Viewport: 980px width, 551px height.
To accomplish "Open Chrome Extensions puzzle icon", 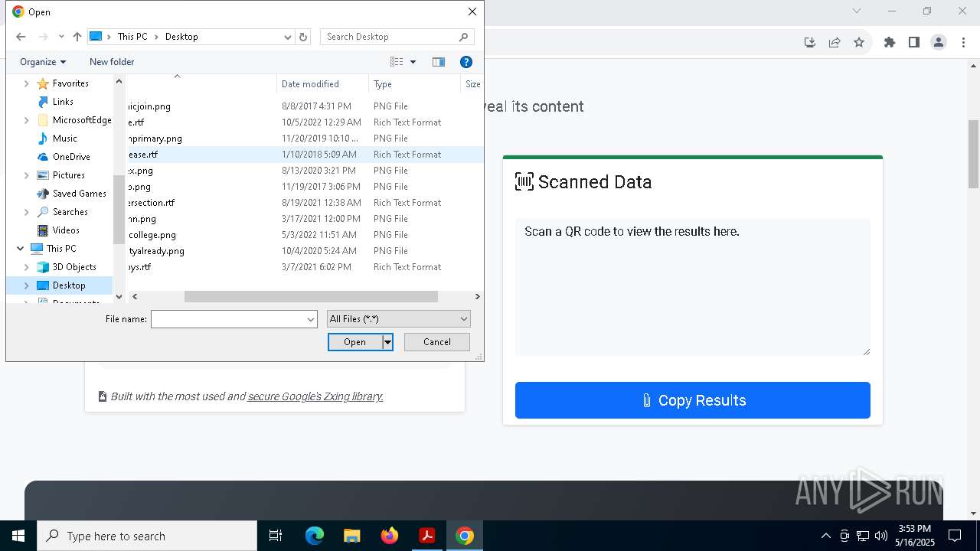I will tap(890, 42).
